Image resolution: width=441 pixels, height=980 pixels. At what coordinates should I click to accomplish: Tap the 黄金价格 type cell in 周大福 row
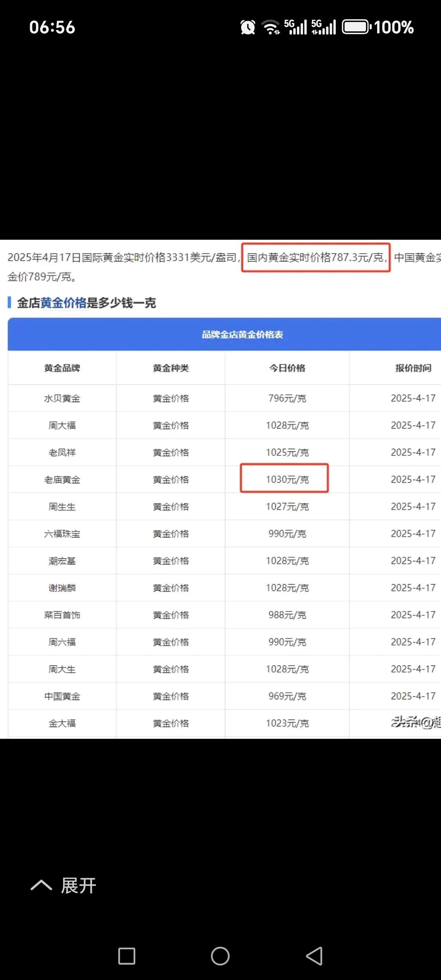[171, 425]
